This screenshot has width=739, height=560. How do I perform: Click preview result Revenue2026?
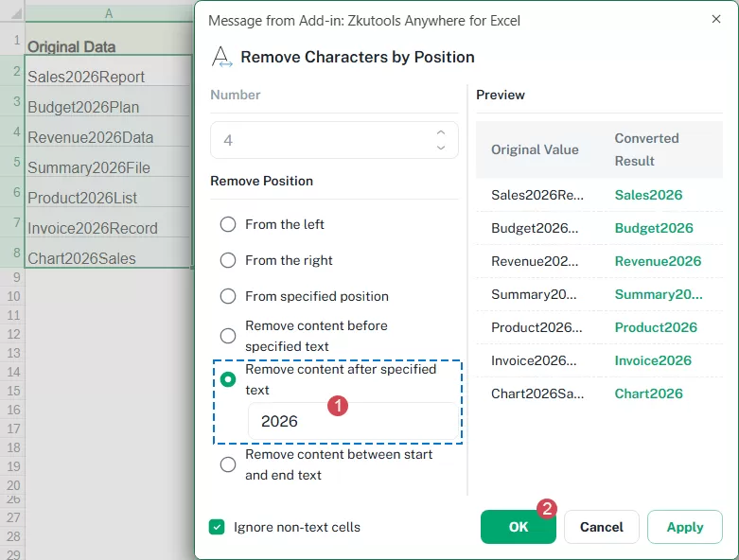[x=658, y=261]
